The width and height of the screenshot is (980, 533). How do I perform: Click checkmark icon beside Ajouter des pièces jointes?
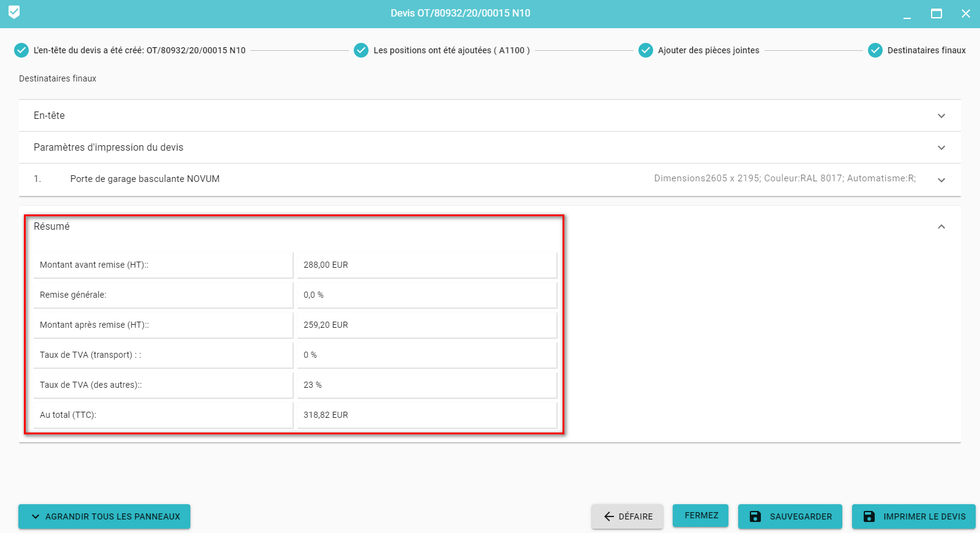646,50
